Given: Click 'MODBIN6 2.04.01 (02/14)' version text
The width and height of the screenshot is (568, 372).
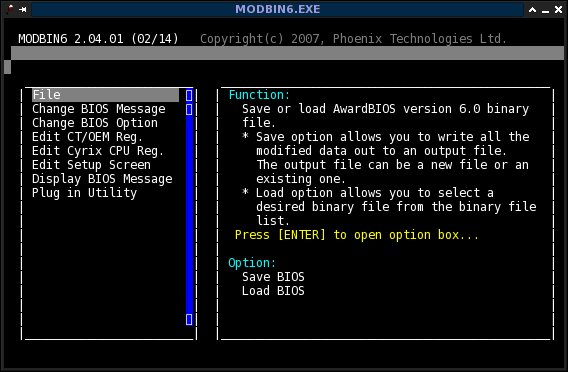Looking at the screenshot, I should pyautogui.click(x=99, y=39).
